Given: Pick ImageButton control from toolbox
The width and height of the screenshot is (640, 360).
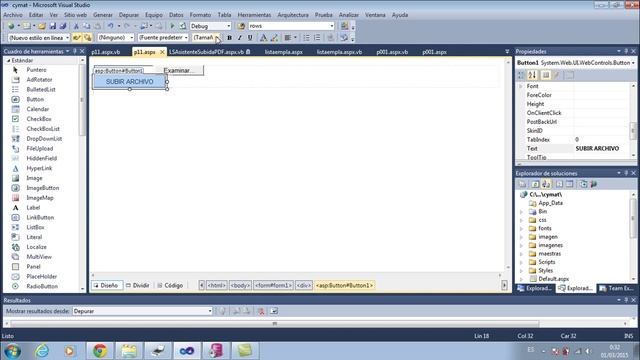Looking at the screenshot, I should click(x=42, y=188).
